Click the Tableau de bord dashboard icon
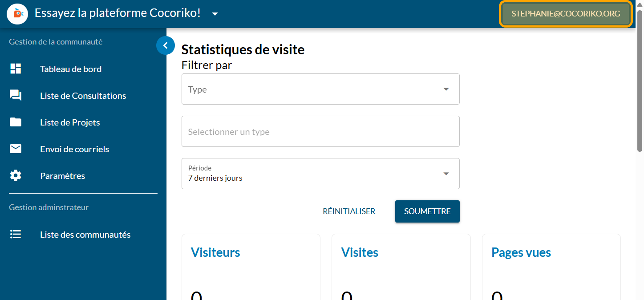Viewport: 644px width, 300px height. [x=16, y=69]
